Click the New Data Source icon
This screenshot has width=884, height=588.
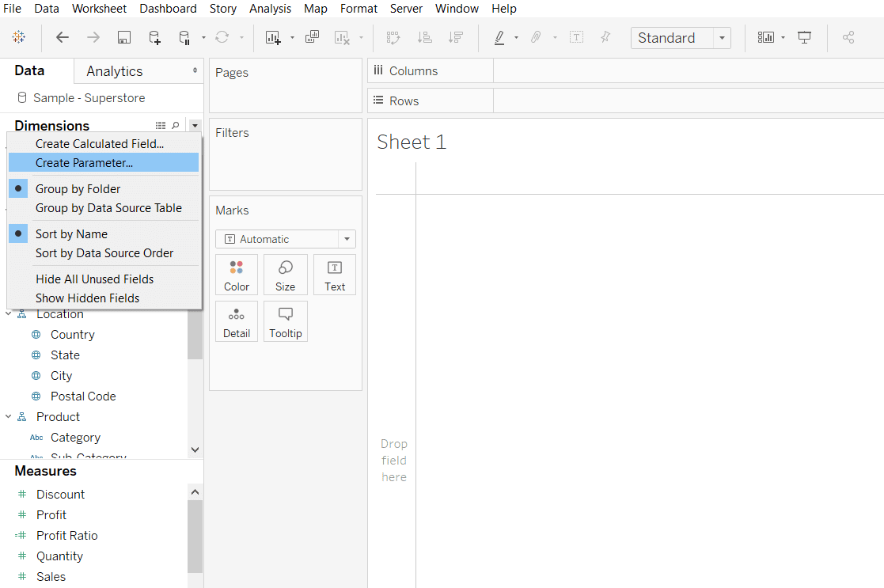pos(154,37)
